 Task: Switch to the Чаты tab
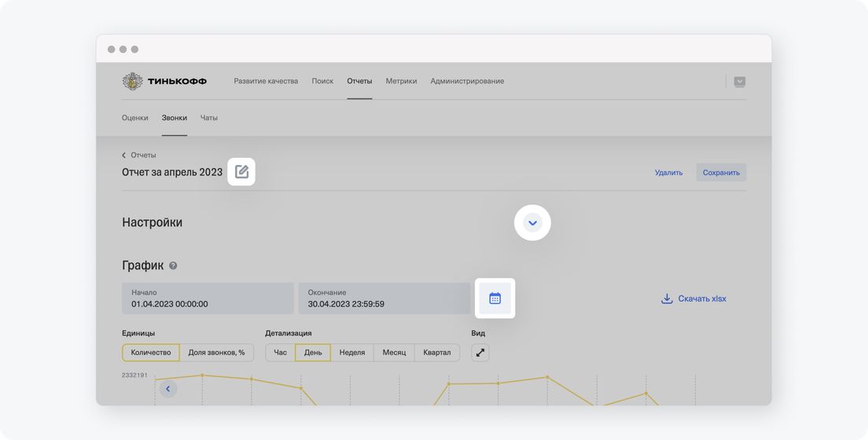[x=208, y=117]
